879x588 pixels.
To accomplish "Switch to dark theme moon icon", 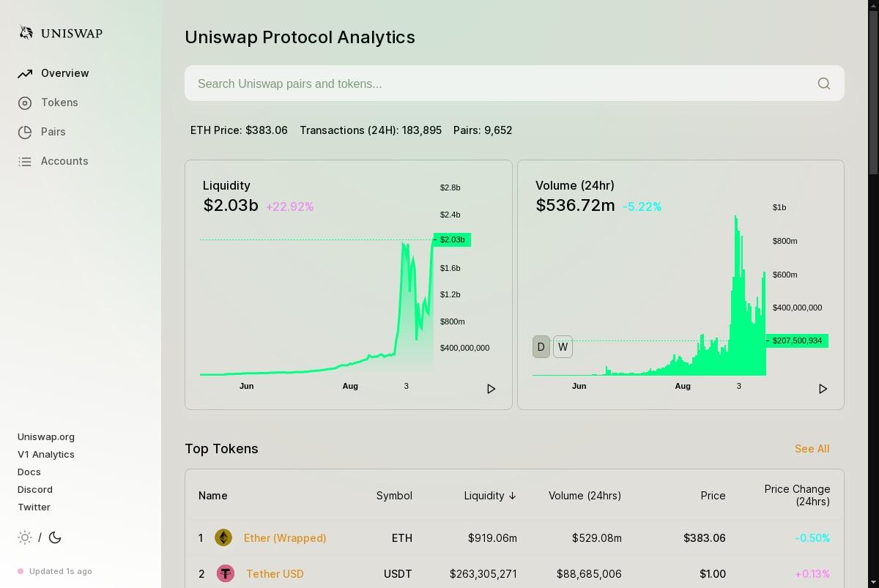I will 55,537.
